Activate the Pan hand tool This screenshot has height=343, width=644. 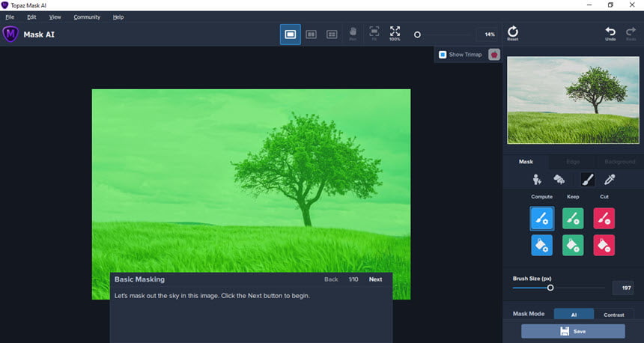353,34
